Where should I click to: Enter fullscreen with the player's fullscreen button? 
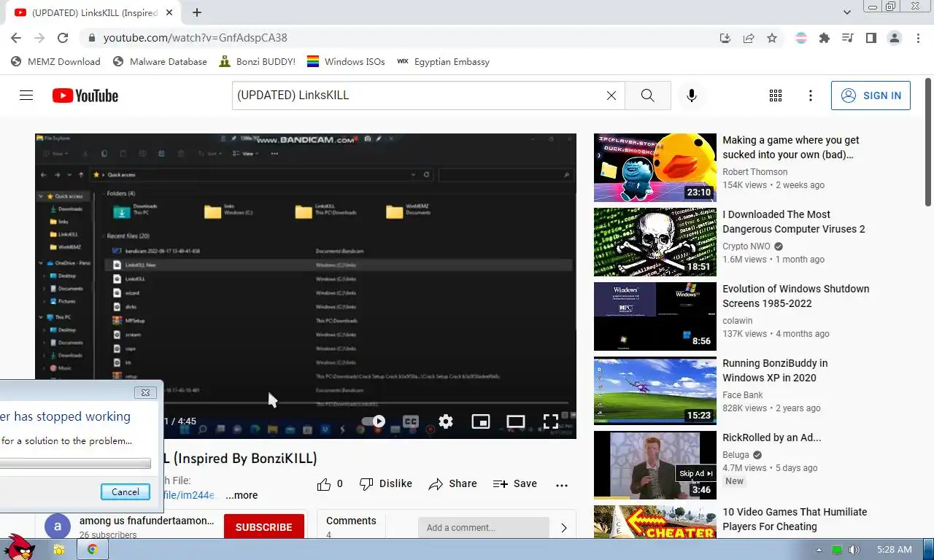click(551, 421)
